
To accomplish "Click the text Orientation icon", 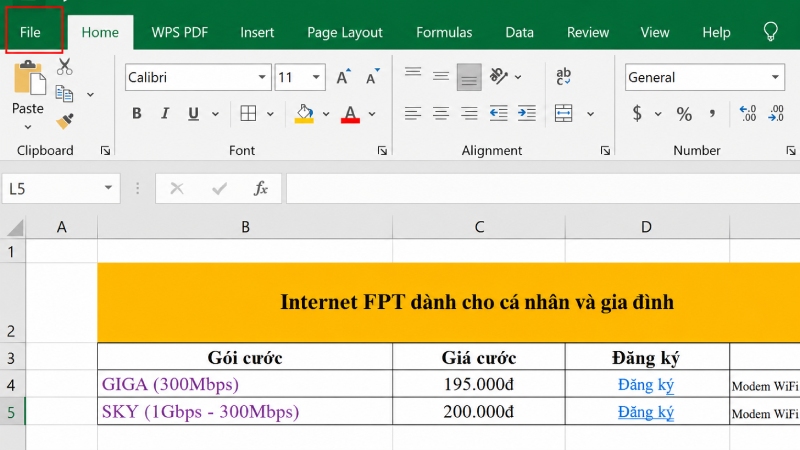I will tap(498, 77).
